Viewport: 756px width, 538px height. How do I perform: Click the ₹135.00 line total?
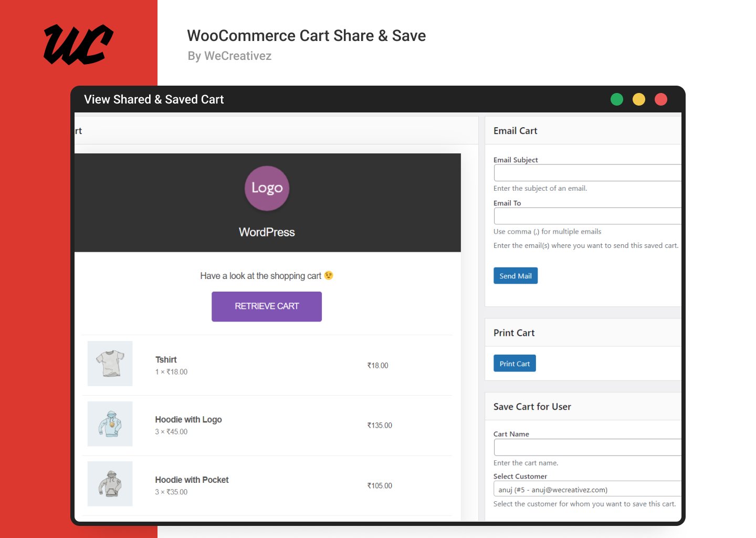tap(380, 426)
